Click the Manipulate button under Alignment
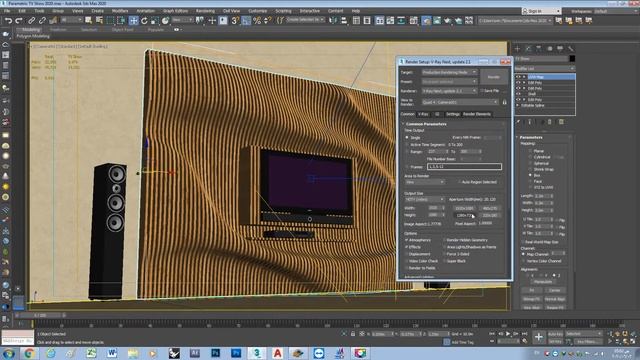Viewport: 640px width, 360px height. (543, 282)
